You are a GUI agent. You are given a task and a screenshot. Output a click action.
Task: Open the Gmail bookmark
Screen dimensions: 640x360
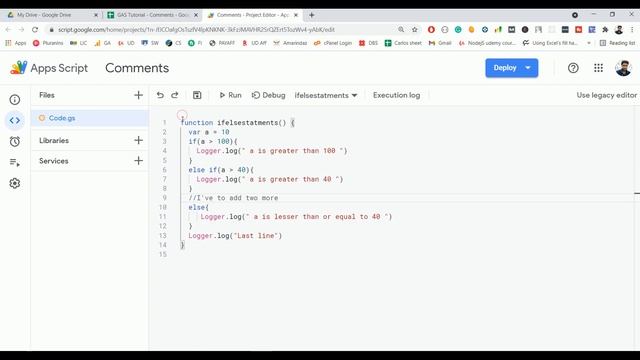[440, 43]
